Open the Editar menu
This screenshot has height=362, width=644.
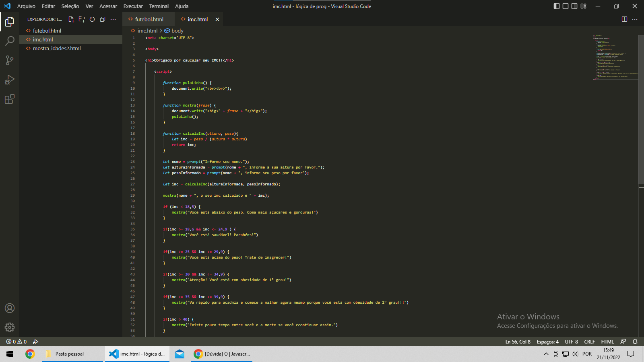point(48,6)
